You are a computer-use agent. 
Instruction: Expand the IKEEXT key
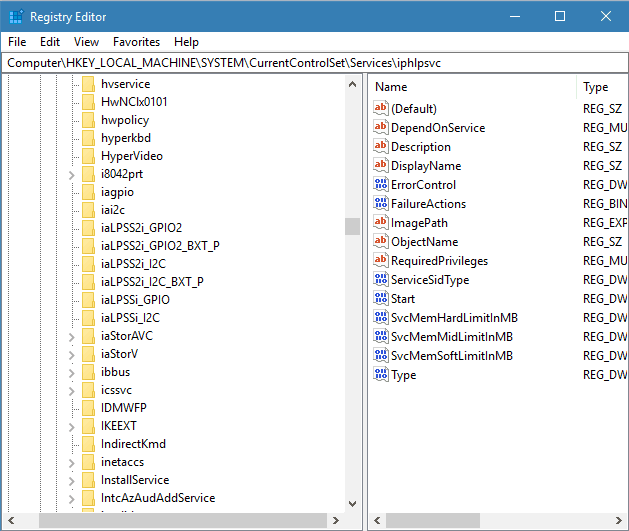71,427
